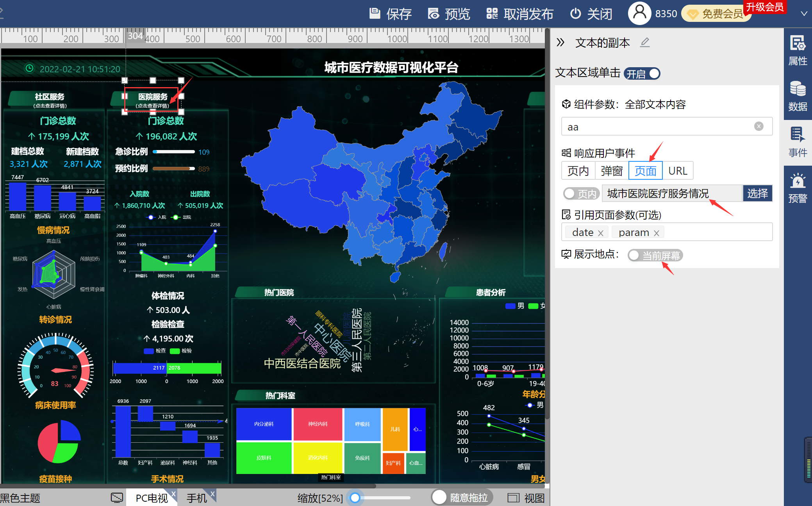The width and height of the screenshot is (812, 506).
Task: Select 页内 event response tab
Action: 578,171
